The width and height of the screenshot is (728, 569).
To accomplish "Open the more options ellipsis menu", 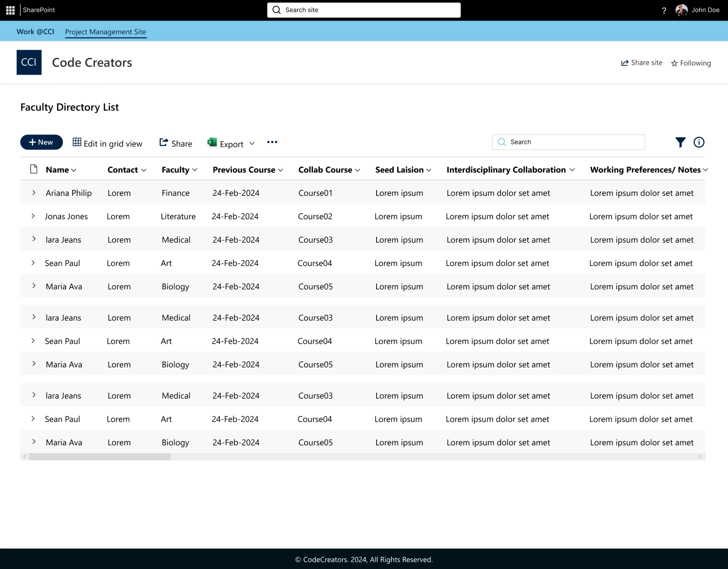I will point(272,142).
